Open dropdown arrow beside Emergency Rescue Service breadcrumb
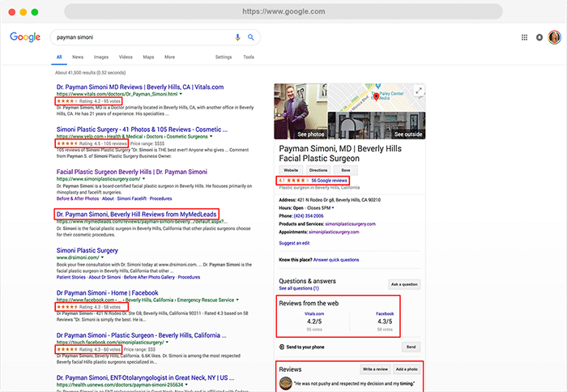567x392 pixels. (237, 300)
